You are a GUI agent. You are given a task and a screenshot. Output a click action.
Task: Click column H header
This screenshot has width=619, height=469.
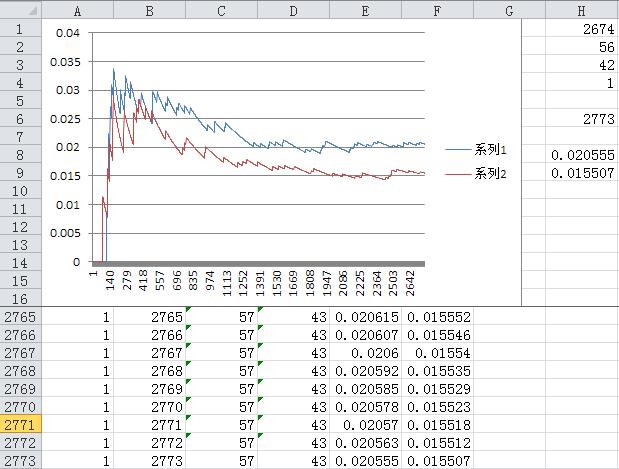tap(581, 10)
